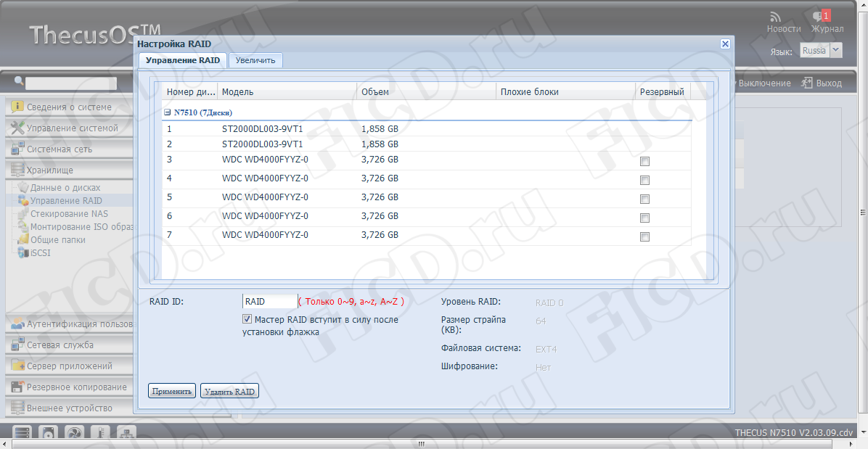Click the Номер диска column header
868x449 pixels.
coord(190,92)
